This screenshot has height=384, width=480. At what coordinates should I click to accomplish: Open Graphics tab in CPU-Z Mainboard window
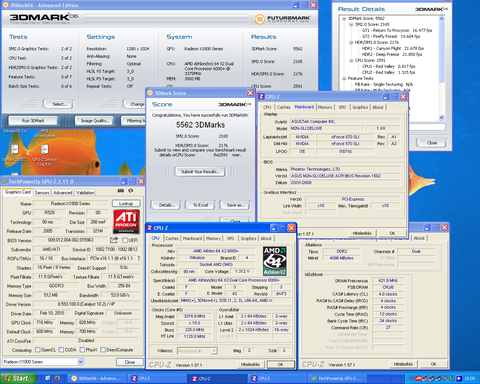360,107
